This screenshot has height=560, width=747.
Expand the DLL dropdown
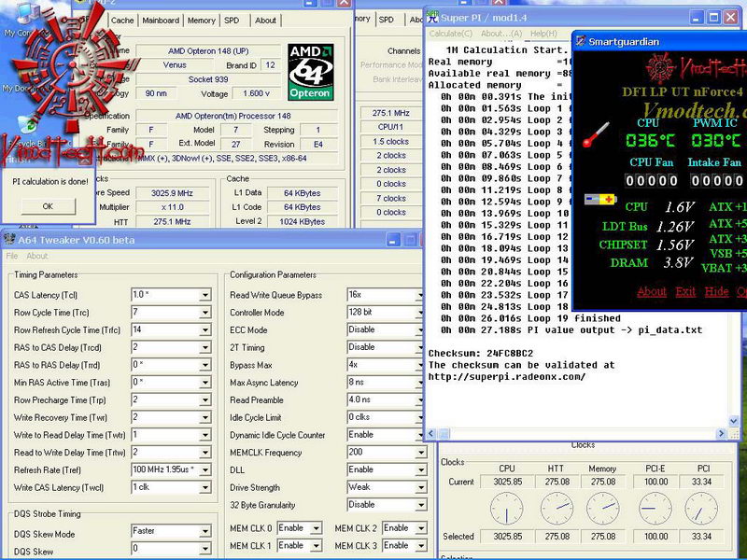pyautogui.click(x=421, y=470)
